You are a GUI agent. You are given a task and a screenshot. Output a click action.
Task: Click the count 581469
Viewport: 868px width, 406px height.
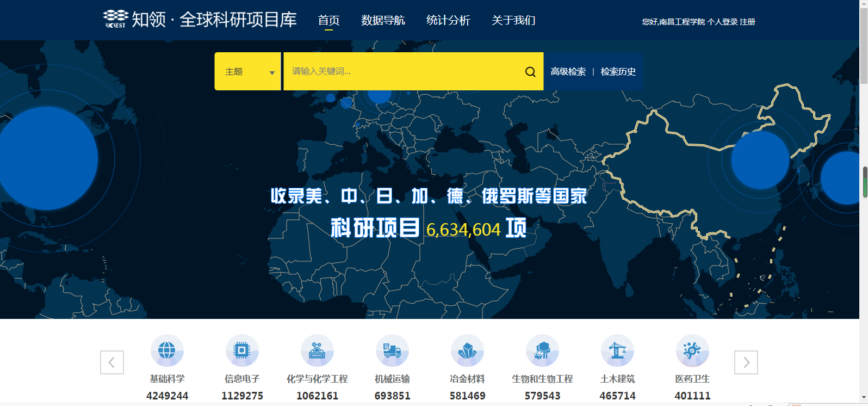(x=467, y=396)
